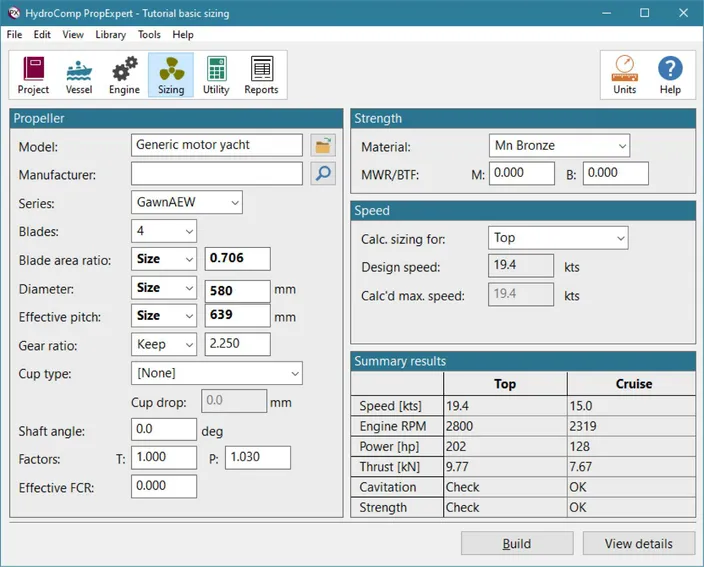Viewport: 704px width, 567px height.
Task: Click the magnifier search icon beside Manufacturer
Action: [323, 173]
